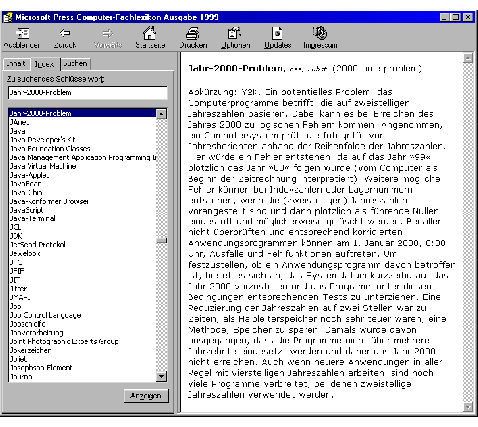Click the article pane scroll-up arrow
This screenshot has height=427, width=478.
pyautogui.click(x=468, y=58)
